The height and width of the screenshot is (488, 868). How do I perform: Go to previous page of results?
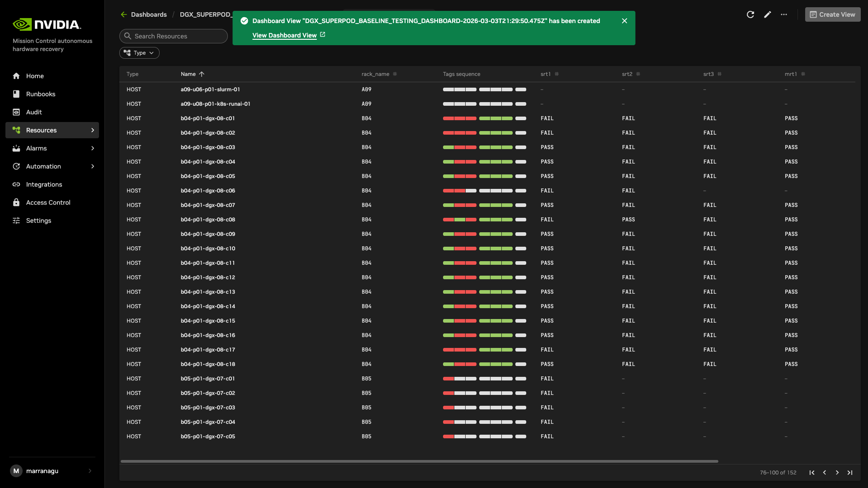click(825, 473)
